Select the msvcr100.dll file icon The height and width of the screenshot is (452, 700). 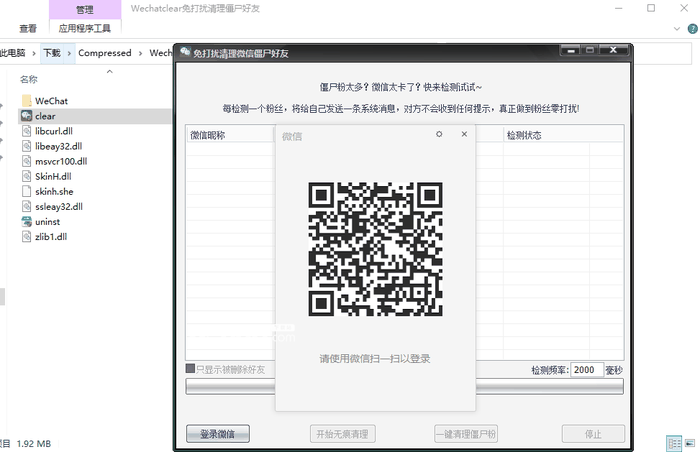coord(27,161)
